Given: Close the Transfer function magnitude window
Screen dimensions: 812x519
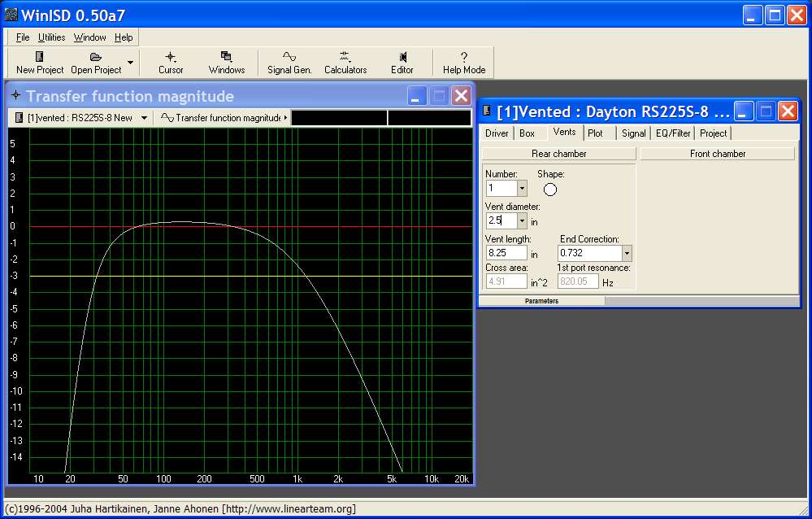Looking at the screenshot, I should click(461, 96).
